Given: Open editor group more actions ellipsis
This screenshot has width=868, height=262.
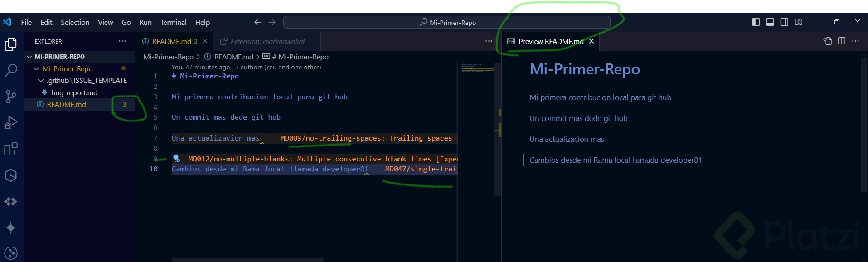Looking at the screenshot, I should tap(489, 41).
